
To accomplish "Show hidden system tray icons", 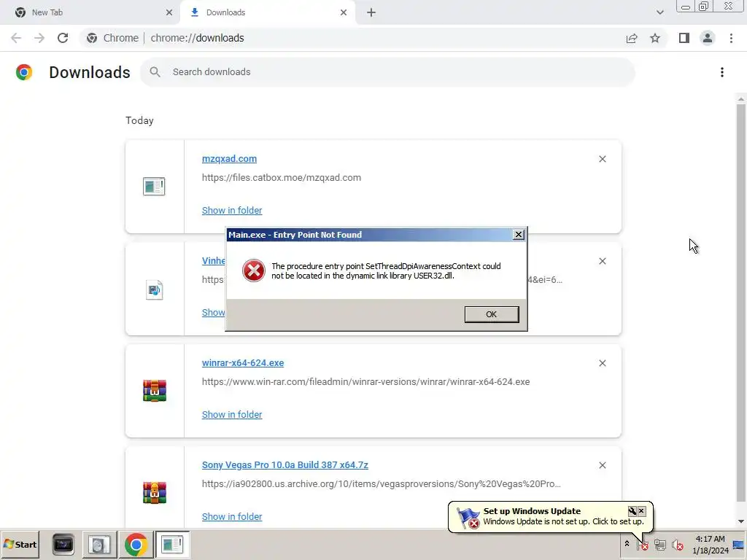I will (x=627, y=544).
